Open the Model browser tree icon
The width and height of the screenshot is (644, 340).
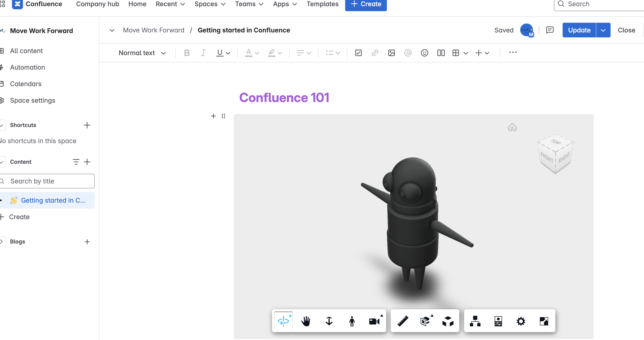[x=475, y=321]
